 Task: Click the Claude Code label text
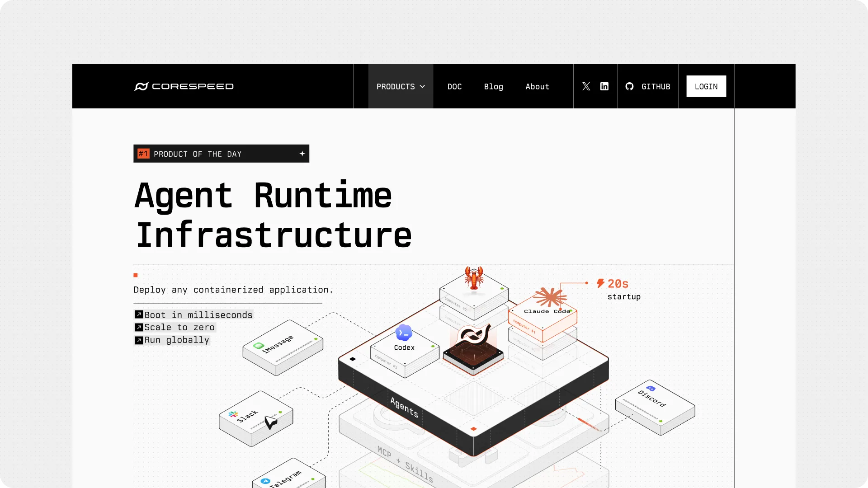547,311
